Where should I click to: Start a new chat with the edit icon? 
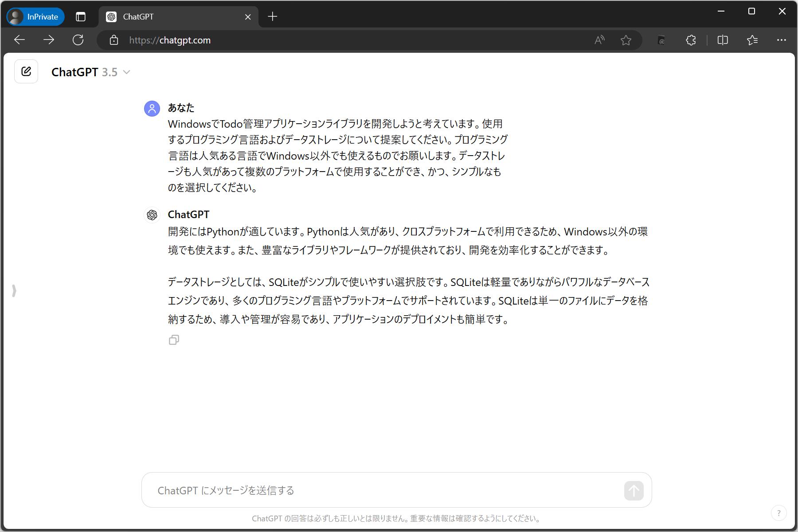coord(26,71)
